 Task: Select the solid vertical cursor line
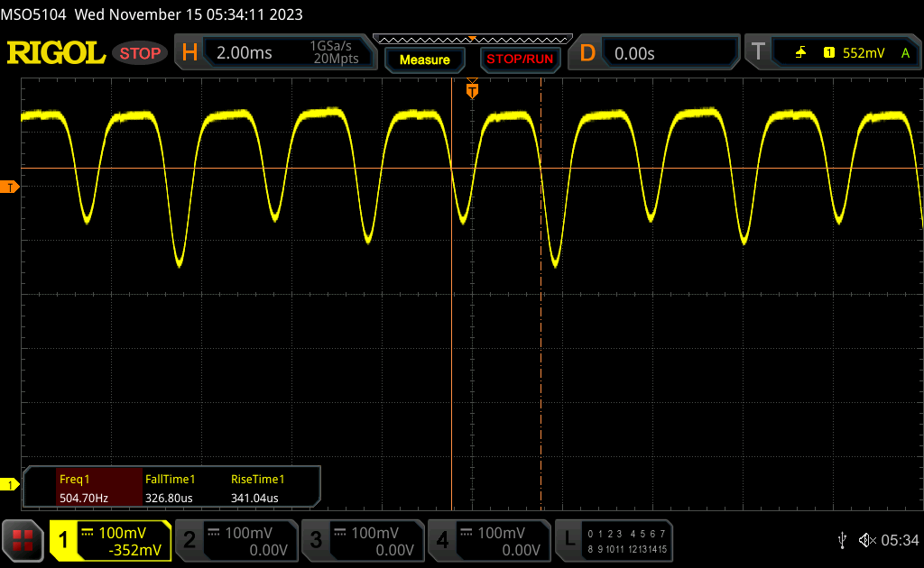pos(452,294)
